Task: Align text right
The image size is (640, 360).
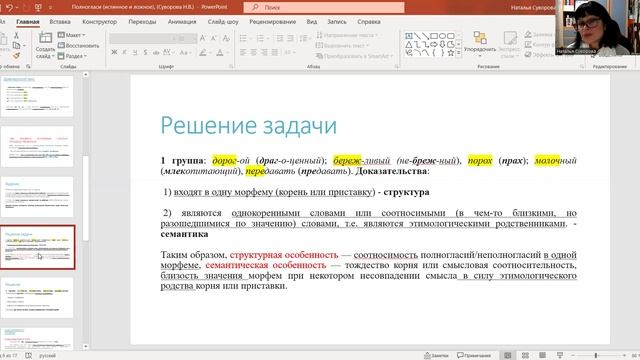Action: (264, 52)
